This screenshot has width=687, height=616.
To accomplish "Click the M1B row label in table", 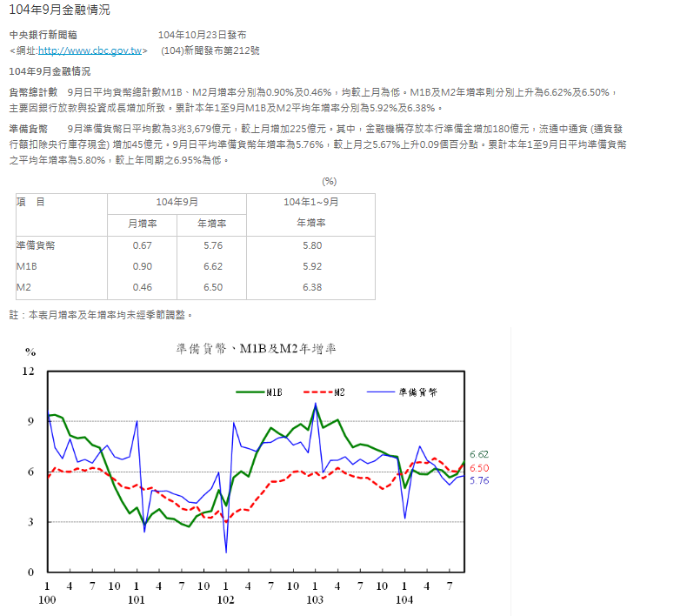I will 27,266.
